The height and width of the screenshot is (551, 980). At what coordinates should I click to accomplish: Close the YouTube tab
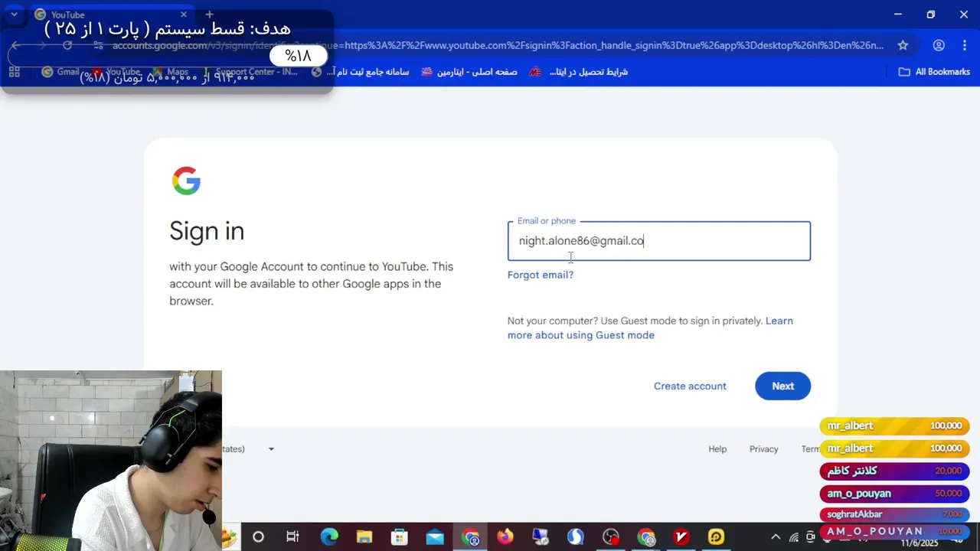tap(184, 15)
